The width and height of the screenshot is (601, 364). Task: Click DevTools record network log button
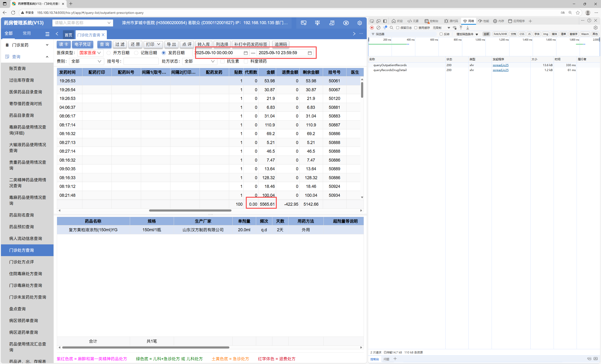tap(372, 28)
